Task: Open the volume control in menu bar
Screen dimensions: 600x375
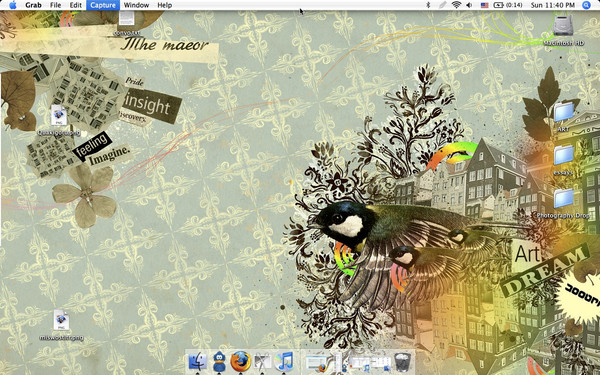Action: (469, 5)
